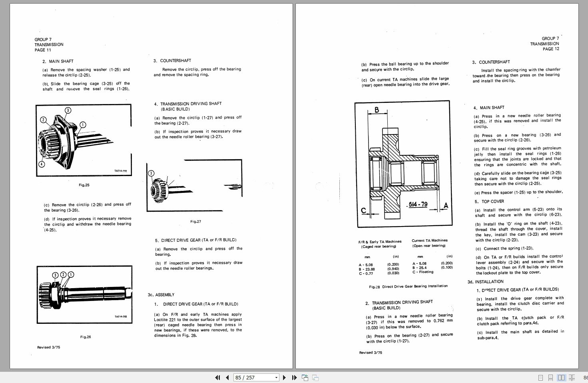Click the 'Fig.26' caption
This screenshot has width=588, height=383.
[x=86, y=337]
